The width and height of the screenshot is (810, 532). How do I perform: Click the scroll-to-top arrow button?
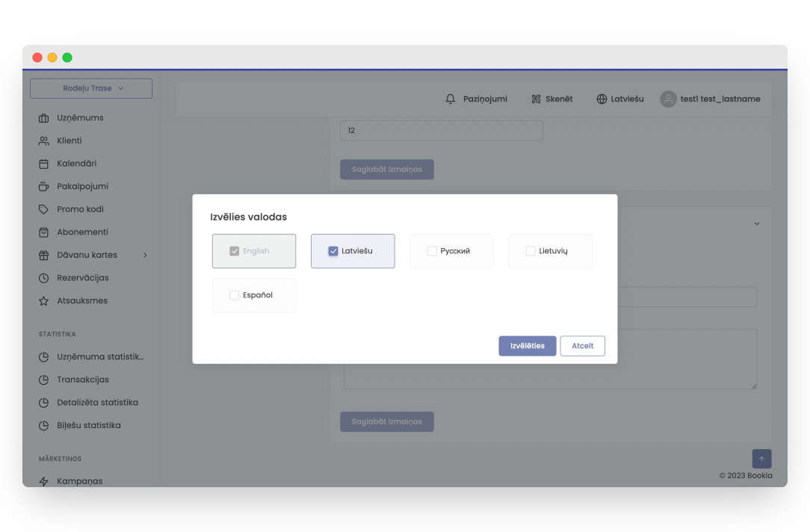click(761, 459)
